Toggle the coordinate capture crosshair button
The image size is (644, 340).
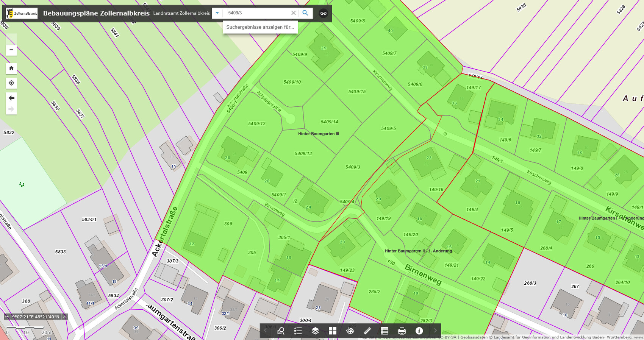point(7,317)
